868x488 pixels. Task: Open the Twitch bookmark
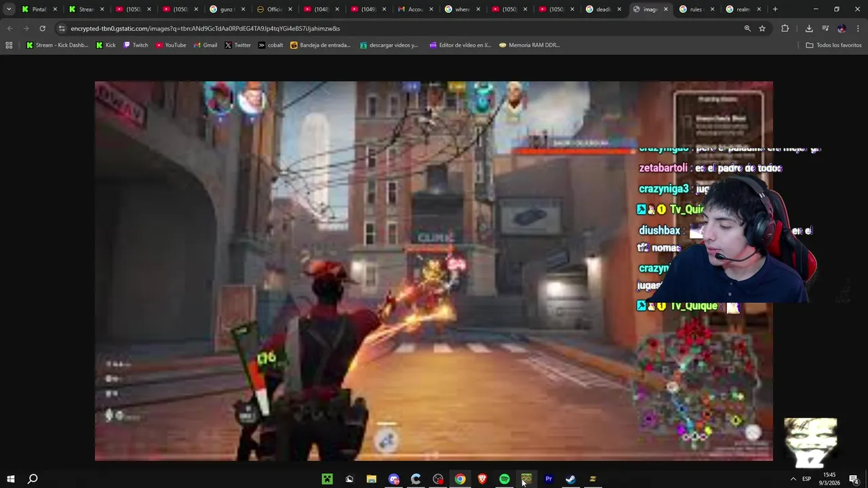coord(136,45)
